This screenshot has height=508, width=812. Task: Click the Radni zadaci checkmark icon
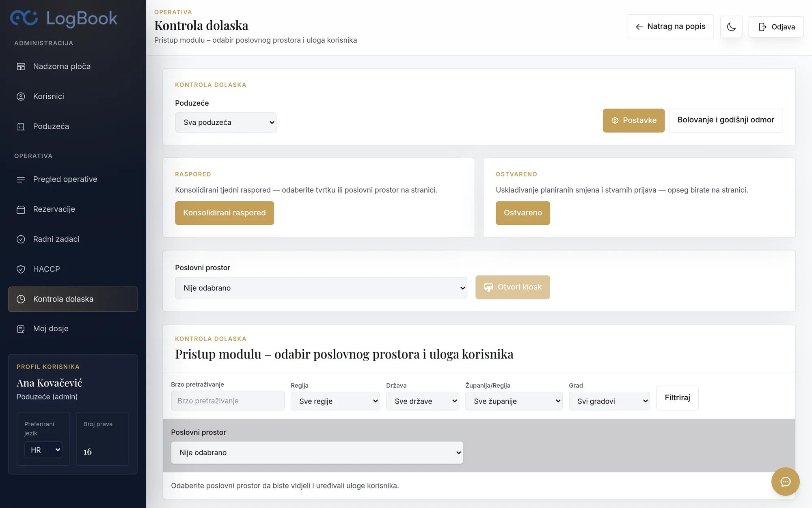[x=21, y=239]
